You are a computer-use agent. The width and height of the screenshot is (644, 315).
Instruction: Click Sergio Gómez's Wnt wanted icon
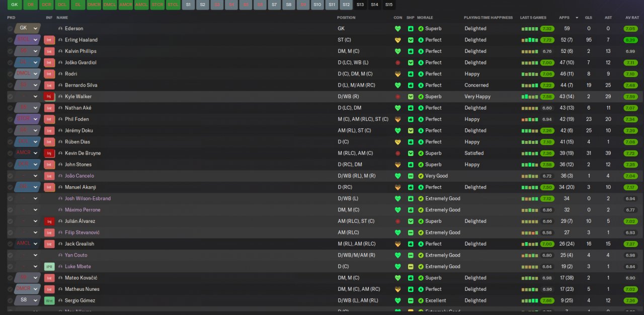coord(49,300)
